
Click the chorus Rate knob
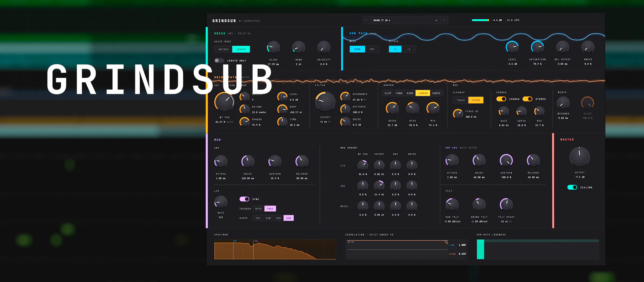click(504, 111)
